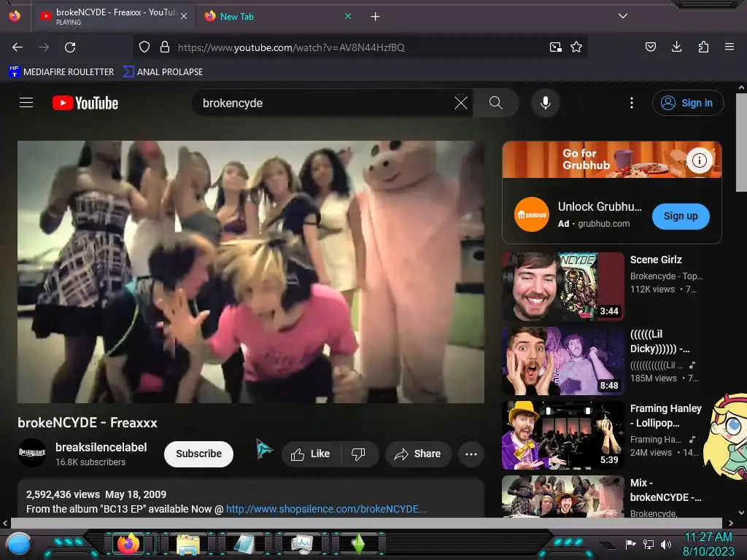Click the Framing Hanley - Lollipop title
Viewport: 747px width, 560px height.
click(x=665, y=415)
